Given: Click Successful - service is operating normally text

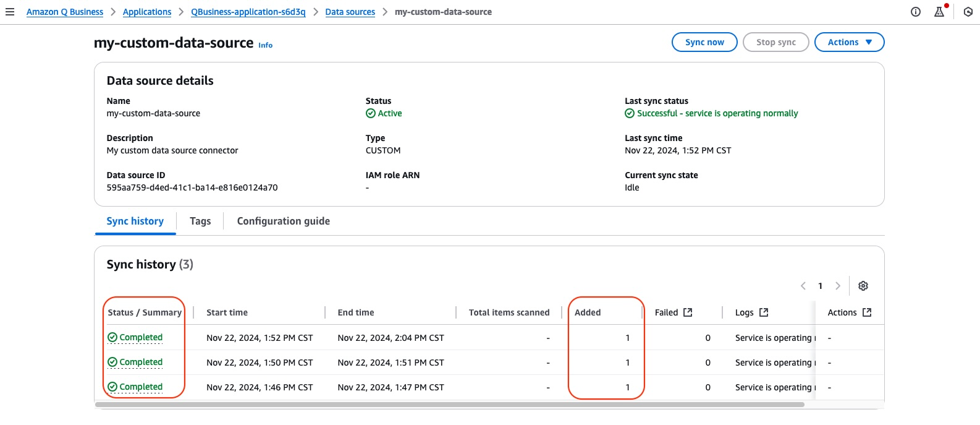Looking at the screenshot, I should [x=717, y=113].
